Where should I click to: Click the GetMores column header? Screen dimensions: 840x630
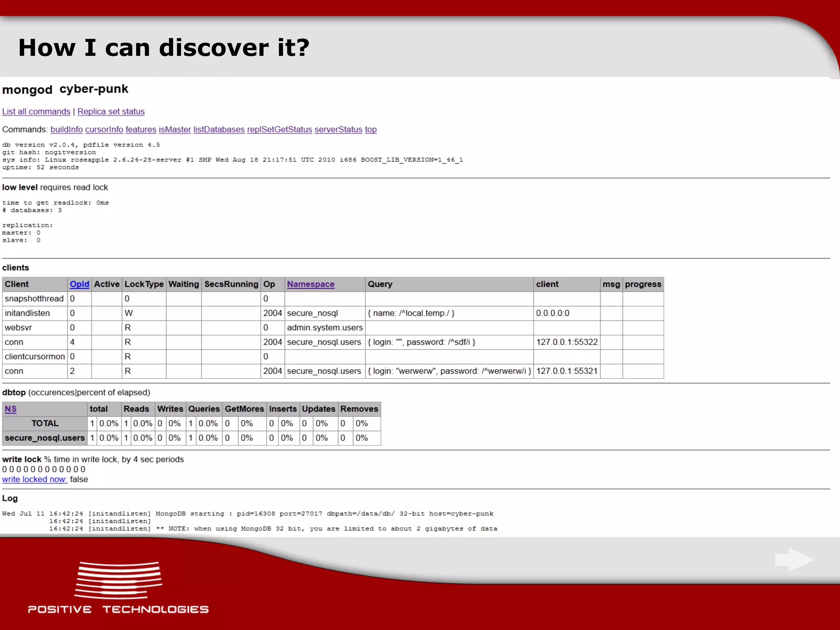(244, 409)
